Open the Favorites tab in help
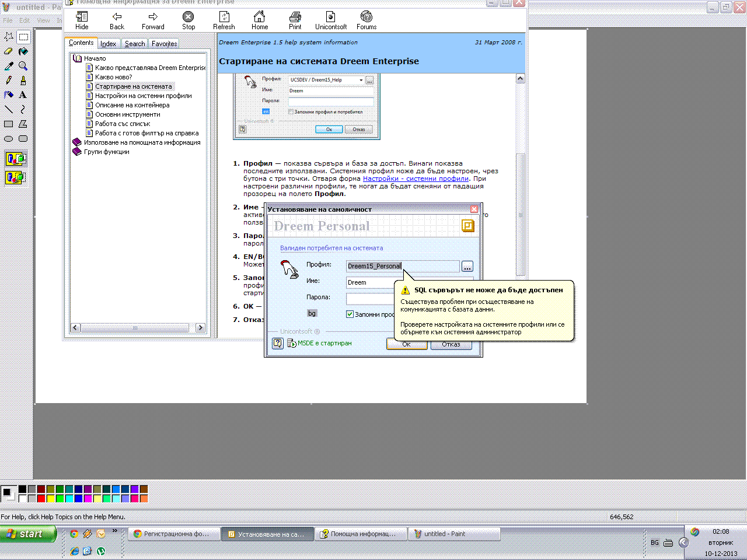The width and height of the screenshot is (747, 560). [165, 44]
